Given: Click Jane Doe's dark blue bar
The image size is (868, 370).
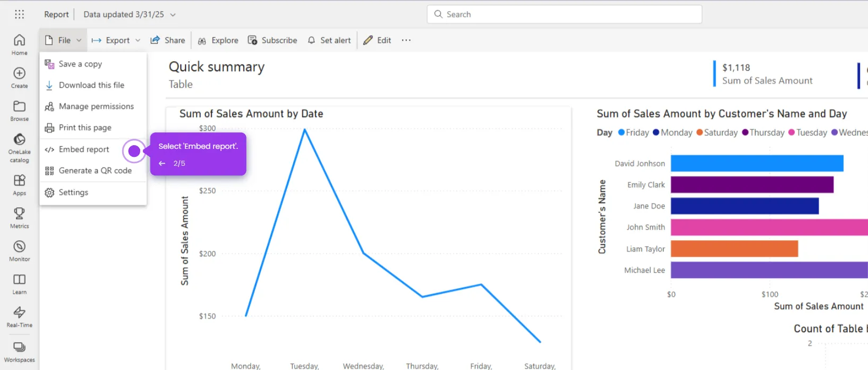Looking at the screenshot, I should tap(745, 206).
